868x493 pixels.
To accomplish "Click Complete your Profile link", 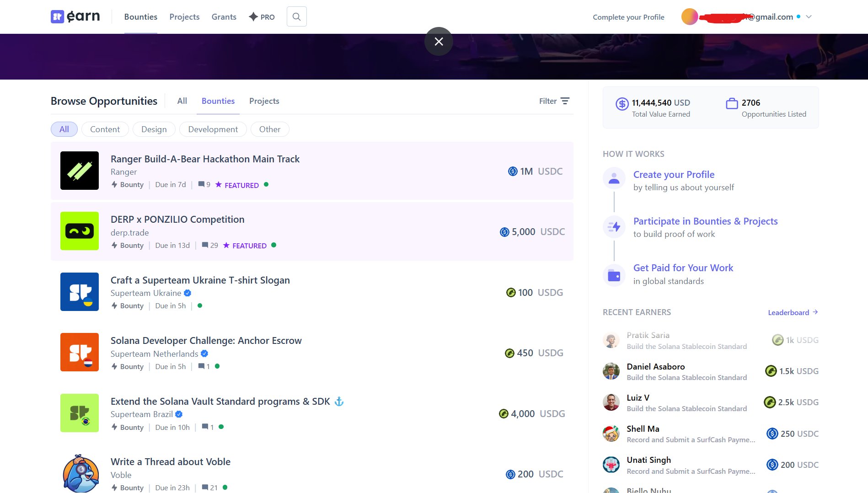I will [628, 17].
